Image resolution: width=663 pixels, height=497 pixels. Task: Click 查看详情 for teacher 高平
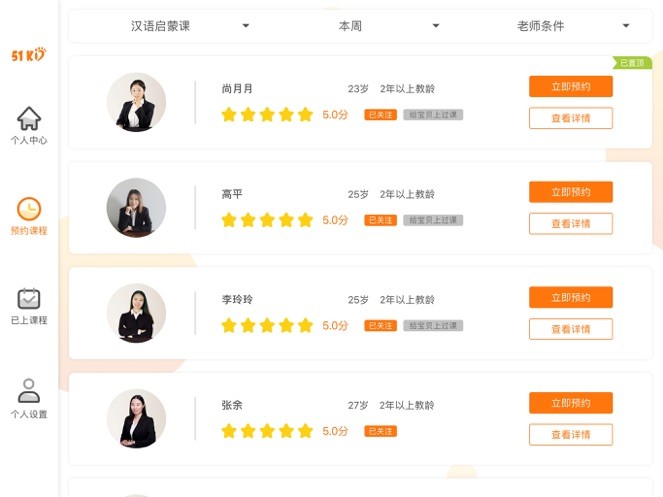pos(570,224)
